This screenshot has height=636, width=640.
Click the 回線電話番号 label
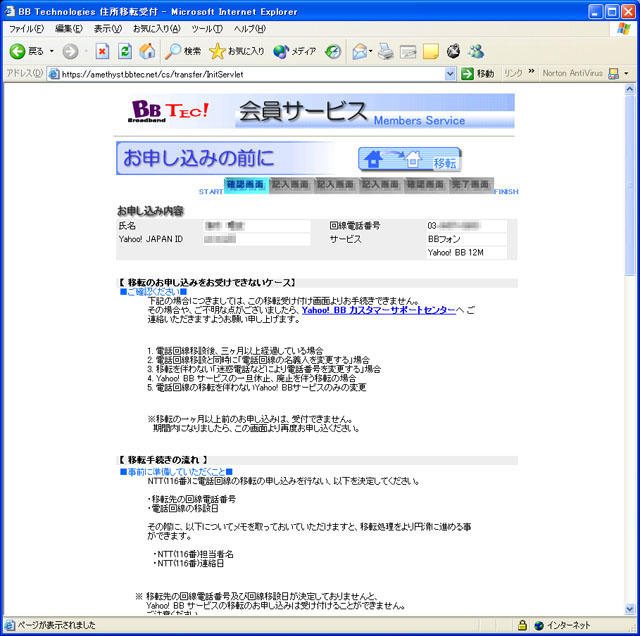pyautogui.click(x=355, y=226)
